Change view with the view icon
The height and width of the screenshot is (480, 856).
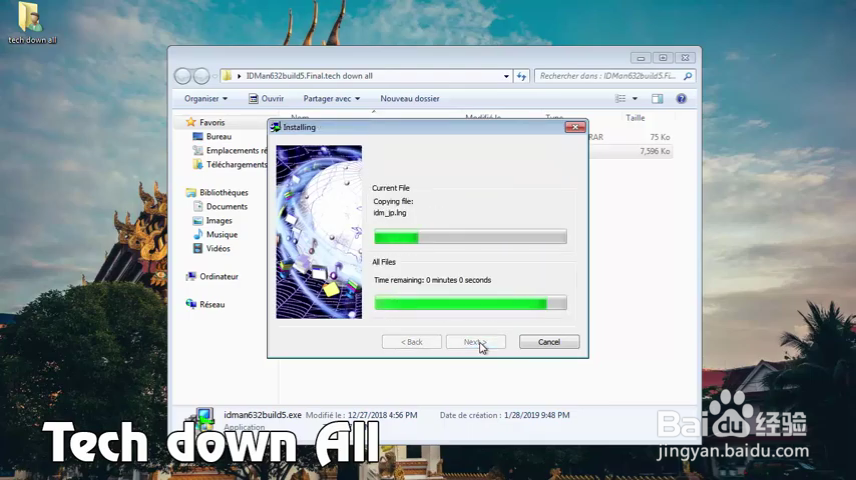[x=621, y=99]
